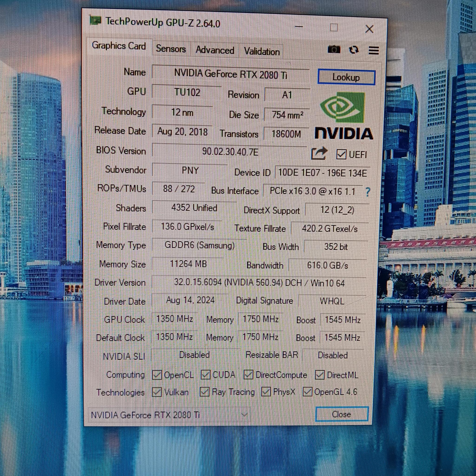Click the question mark next to Bus Interface

[368, 191]
